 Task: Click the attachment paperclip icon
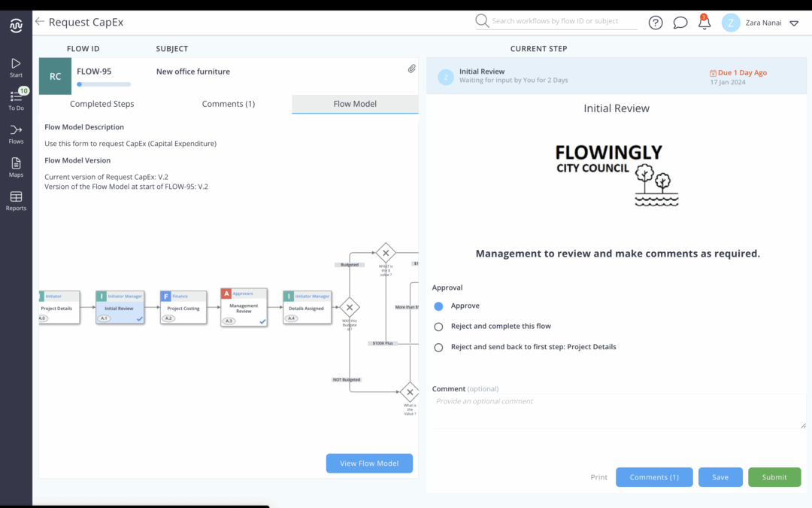[412, 68]
